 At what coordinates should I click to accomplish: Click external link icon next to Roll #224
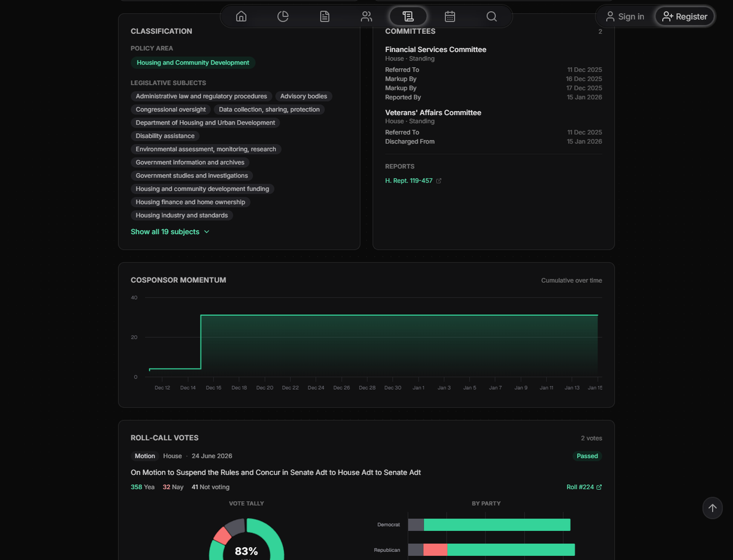pos(599,487)
